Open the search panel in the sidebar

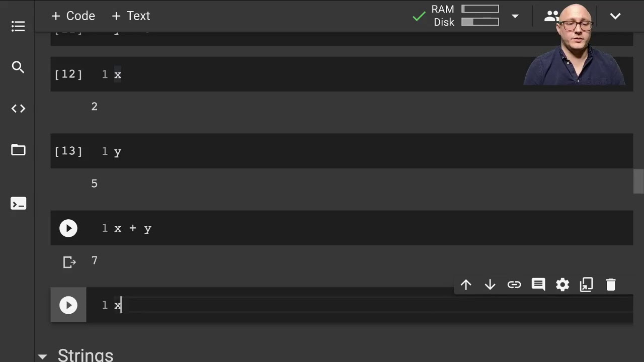pos(18,67)
